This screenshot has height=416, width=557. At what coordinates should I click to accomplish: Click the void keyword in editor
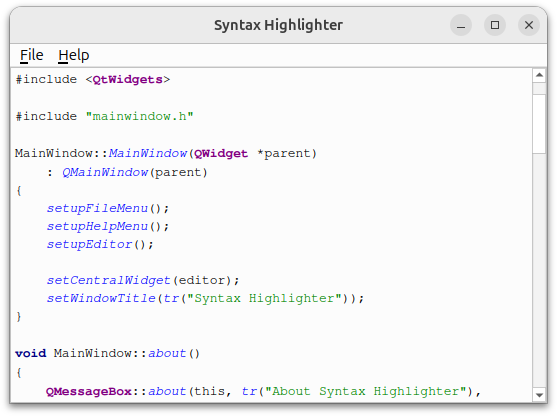[31, 353]
